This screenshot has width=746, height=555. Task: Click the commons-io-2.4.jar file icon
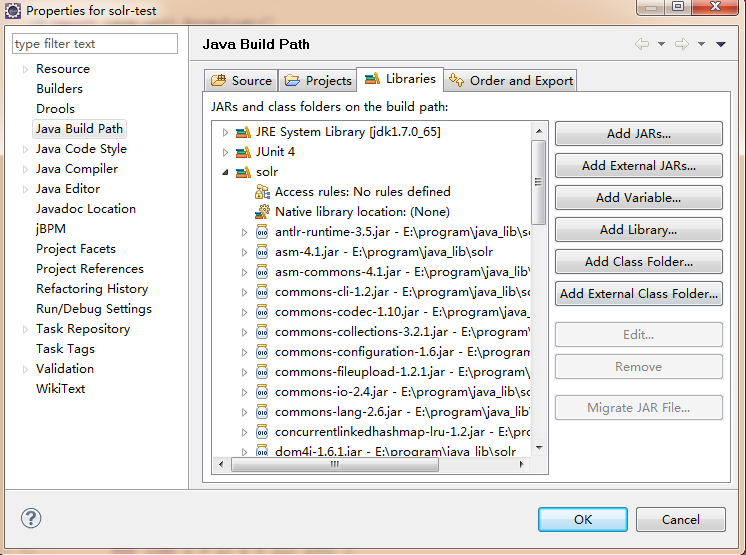pyautogui.click(x=262, y=392)
